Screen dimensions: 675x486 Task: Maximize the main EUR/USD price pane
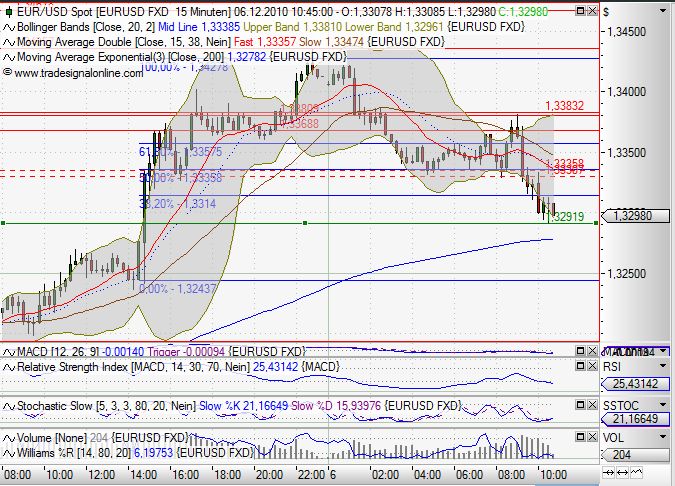tap(580, 10)
